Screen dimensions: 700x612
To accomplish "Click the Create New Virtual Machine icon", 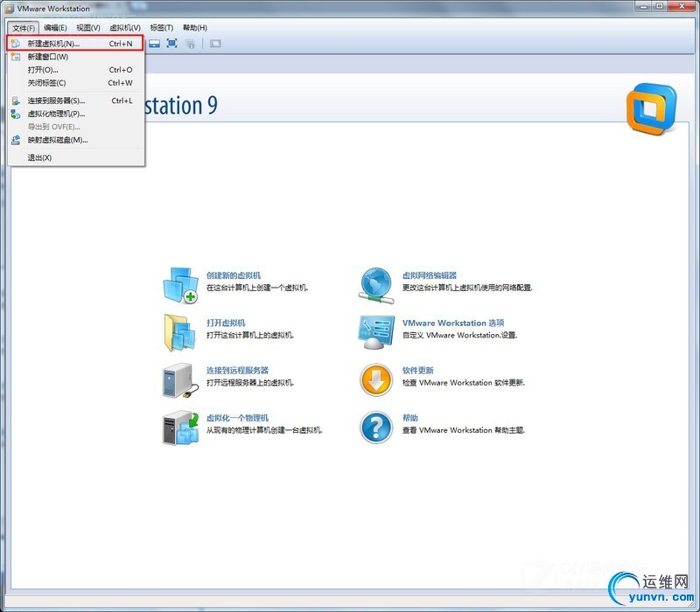I will [x=181, y=285].
